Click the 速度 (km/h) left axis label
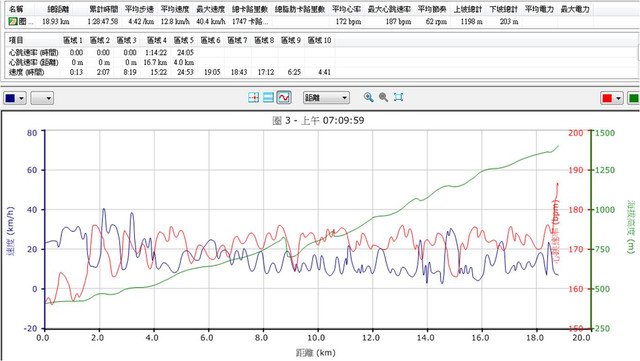Viewport: 640px width, 361px height. pyautogui.click(x=10, y=231)
